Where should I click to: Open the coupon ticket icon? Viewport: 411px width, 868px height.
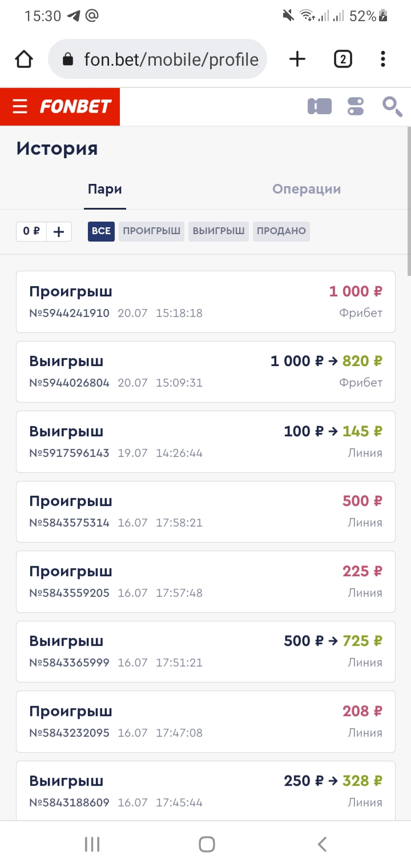click(320, 106)
